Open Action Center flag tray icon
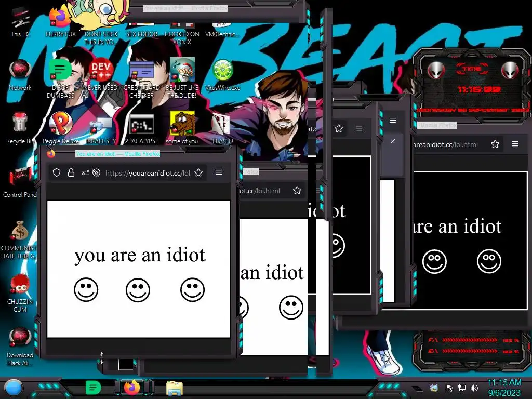The width and height of the screenshot is (532, 399). coord(449,388)
